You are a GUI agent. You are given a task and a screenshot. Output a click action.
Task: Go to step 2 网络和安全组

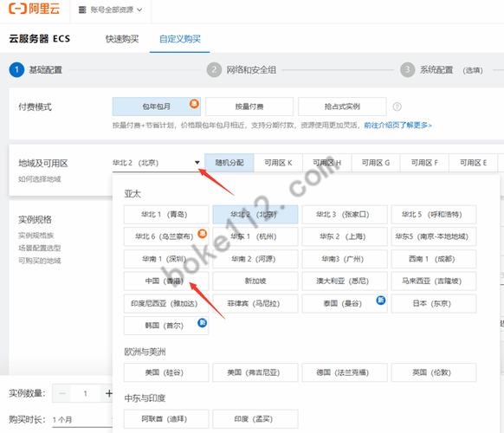pos(242,70)
